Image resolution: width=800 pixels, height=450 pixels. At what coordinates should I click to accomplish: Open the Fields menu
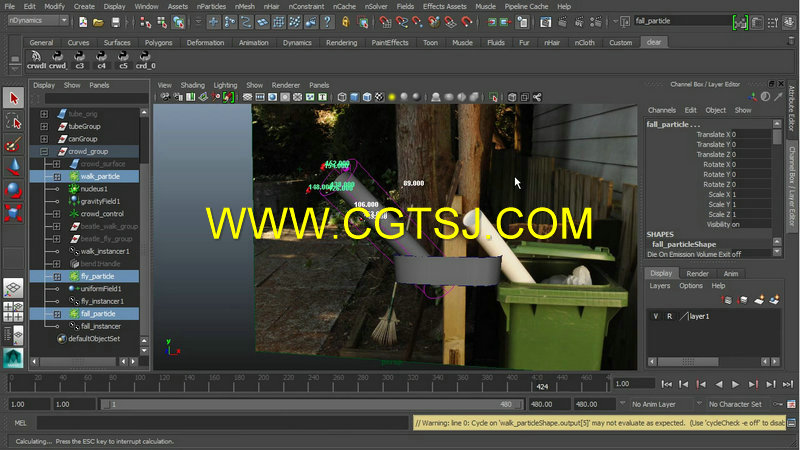pos(405,7)
